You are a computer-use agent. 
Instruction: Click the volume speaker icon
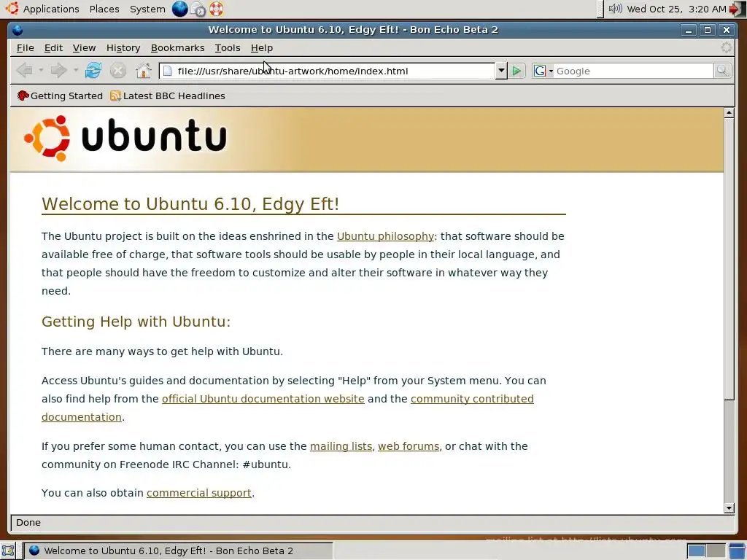pyautogui.click(x=615, y=9)
